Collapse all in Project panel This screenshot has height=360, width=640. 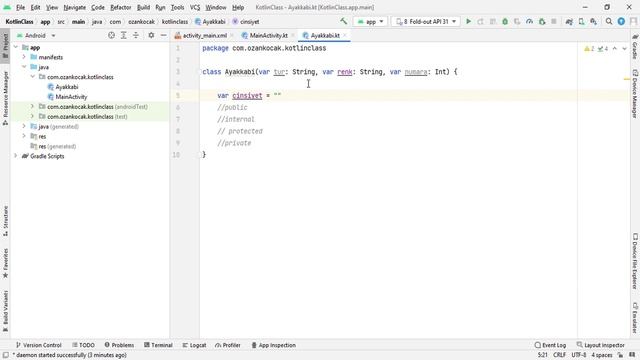coord(136,36)
